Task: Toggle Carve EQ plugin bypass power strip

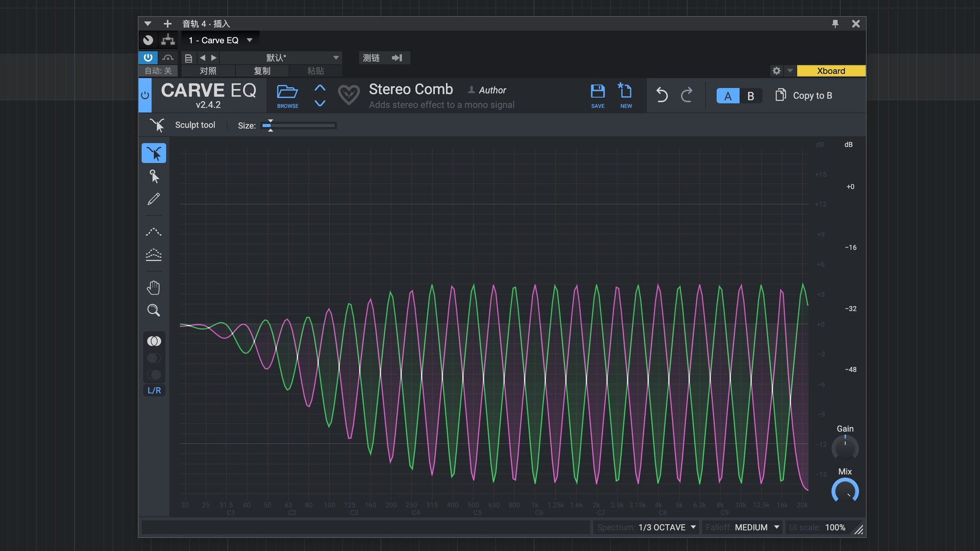Action: [x=145, y=95]
